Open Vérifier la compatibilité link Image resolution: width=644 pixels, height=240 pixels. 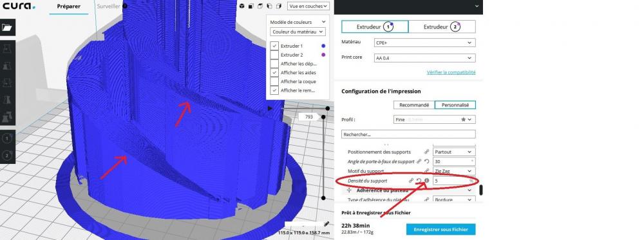coord(451,72)
